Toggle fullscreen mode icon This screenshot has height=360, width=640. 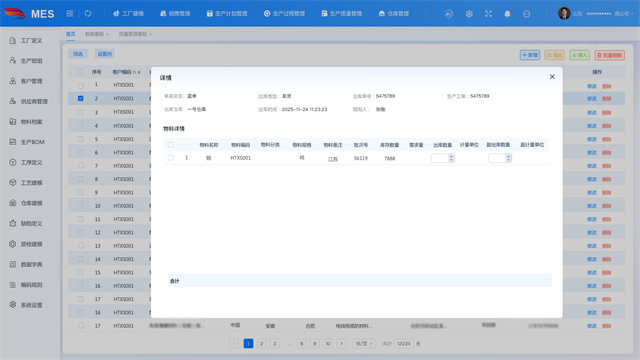[x=488, y=14]
